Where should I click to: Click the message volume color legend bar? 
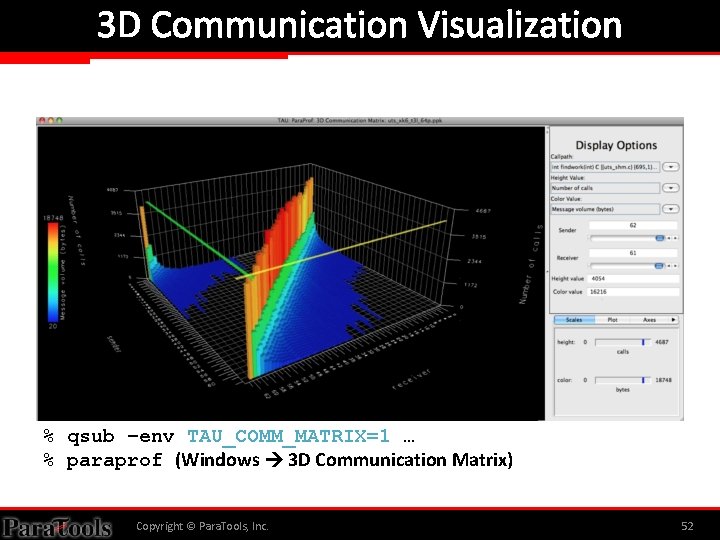click(53, 272)
